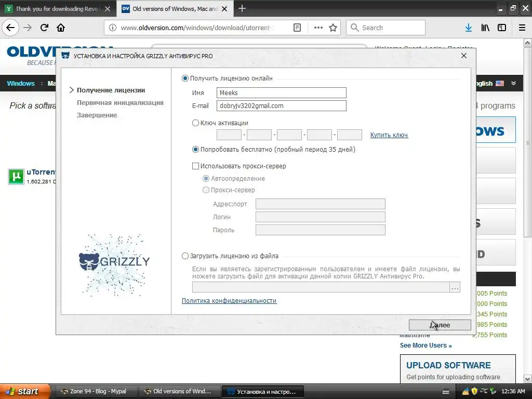Select 'Прокси-сервер' radio option
The width and height of the screenshot is (532, 399).
206,190
